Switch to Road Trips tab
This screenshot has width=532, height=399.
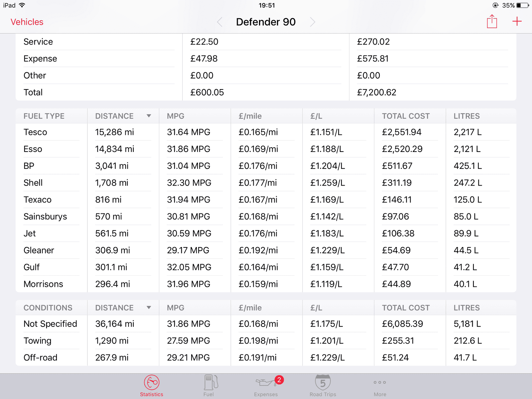pos(323,386)
